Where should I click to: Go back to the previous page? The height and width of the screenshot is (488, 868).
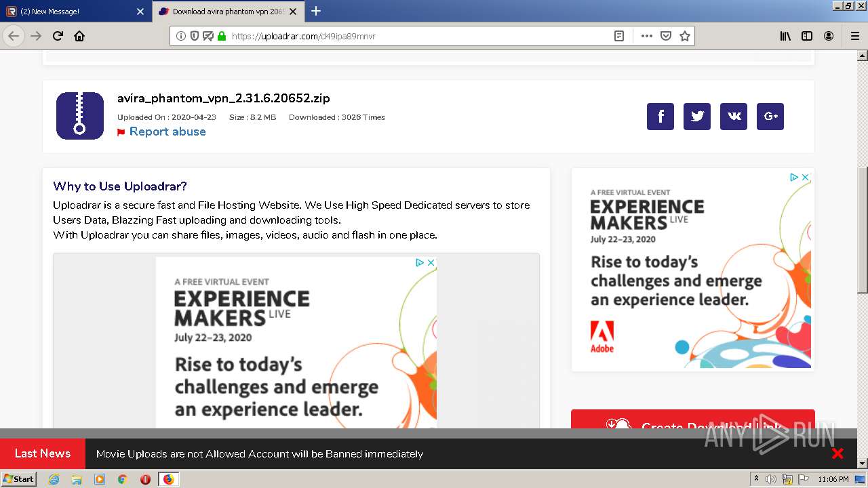point(14,36)
